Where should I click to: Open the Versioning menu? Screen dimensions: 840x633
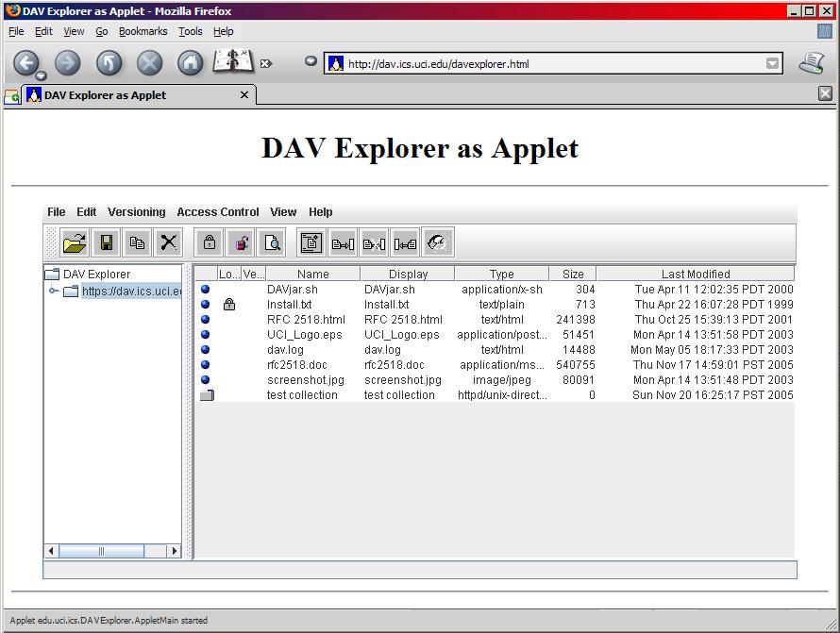(136, 211)
